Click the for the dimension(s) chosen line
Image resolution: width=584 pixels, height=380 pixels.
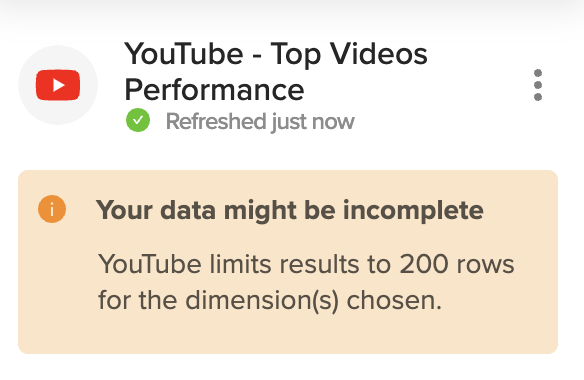click(x=270, y=300)
